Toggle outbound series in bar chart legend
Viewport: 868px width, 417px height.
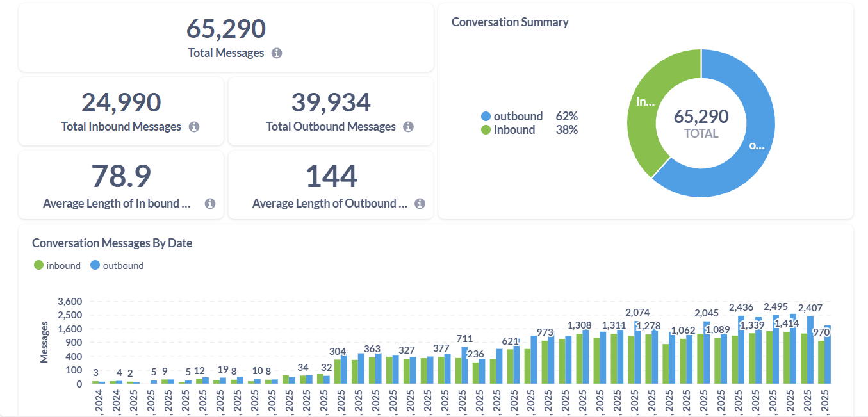[117, 265]
